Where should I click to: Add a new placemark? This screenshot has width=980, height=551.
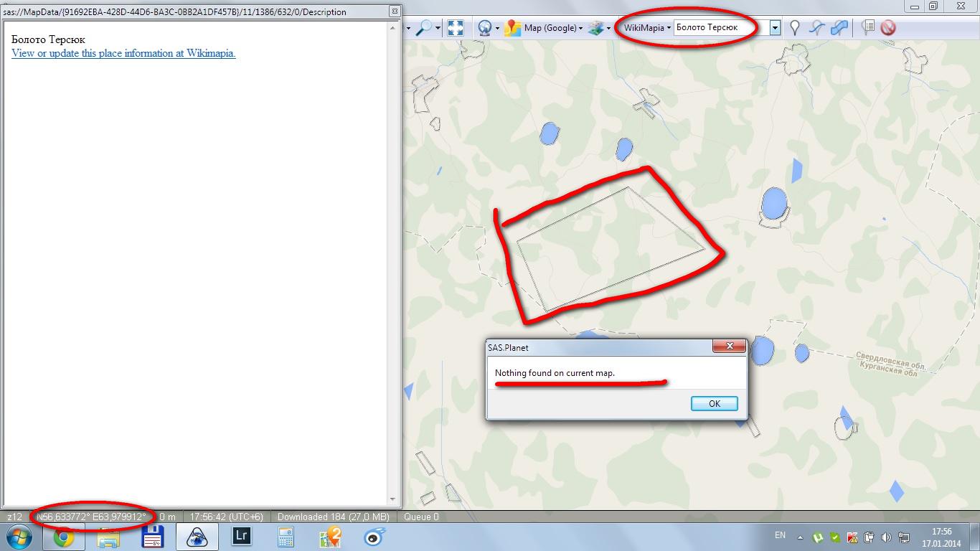(x=794, y=28)
